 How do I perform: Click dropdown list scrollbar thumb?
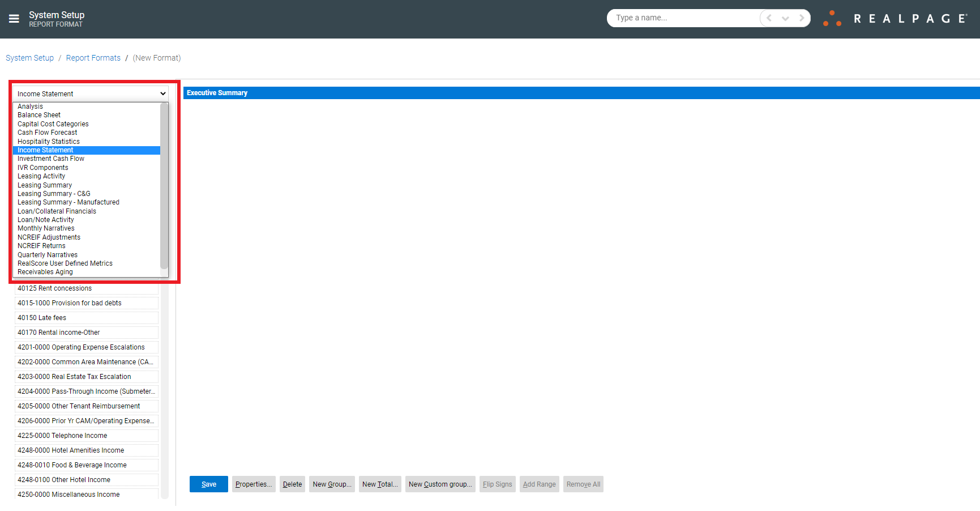click(x=164, y=186)
